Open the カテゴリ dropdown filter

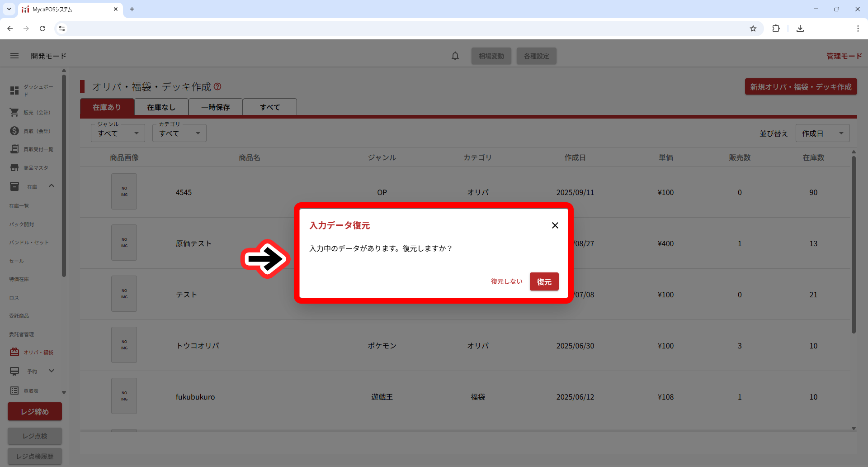(x=179, y=133)
